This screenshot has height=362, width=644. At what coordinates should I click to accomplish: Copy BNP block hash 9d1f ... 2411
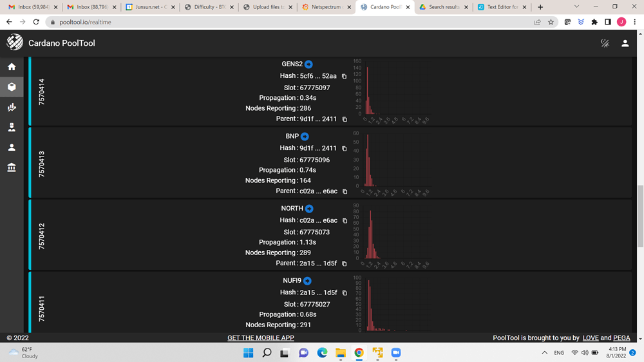coord(344,148)
